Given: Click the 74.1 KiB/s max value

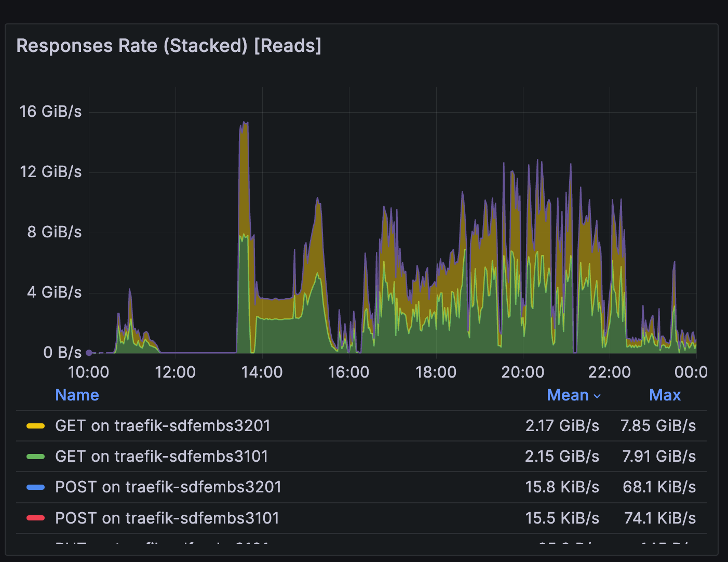Looking at the screenshot, I should [x=659, y=518].
